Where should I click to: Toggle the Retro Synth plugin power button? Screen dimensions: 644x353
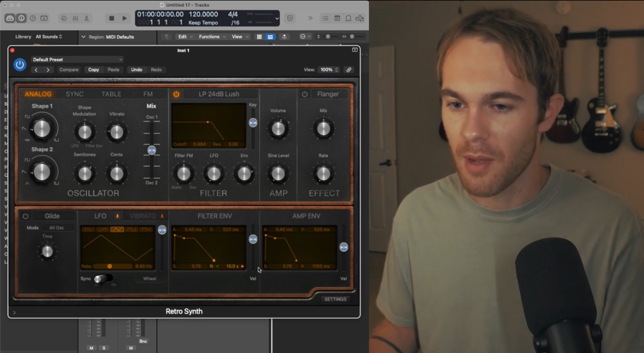(20, 64)
